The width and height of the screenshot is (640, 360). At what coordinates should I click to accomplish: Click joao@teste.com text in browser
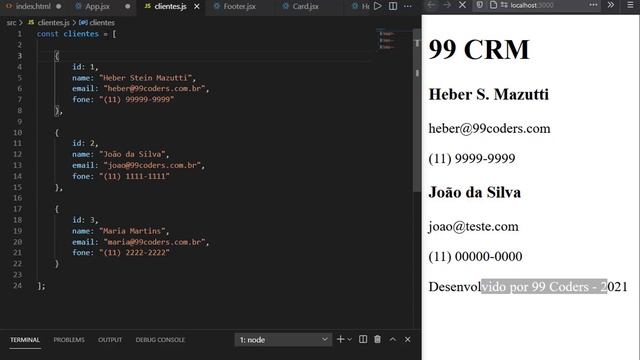tap(473, 227)
